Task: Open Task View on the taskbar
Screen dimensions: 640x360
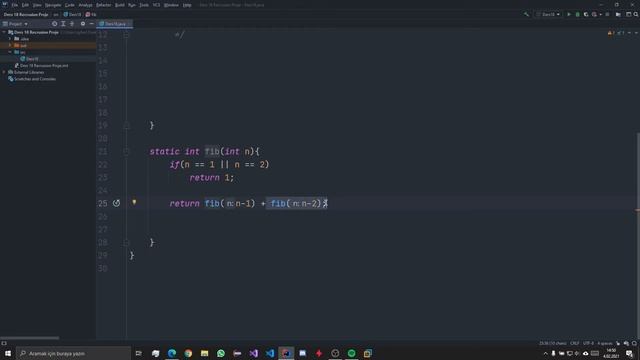Action: (138, 353)
